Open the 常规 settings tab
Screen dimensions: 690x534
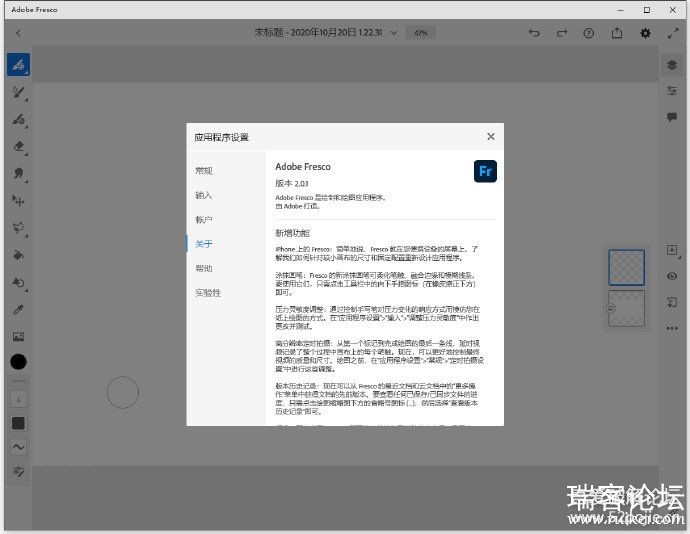point(204,170)
